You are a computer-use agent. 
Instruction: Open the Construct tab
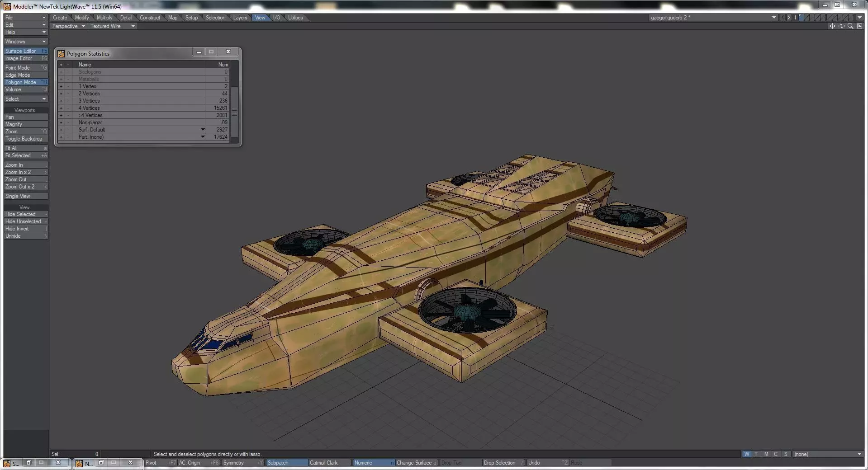point(150,18)
